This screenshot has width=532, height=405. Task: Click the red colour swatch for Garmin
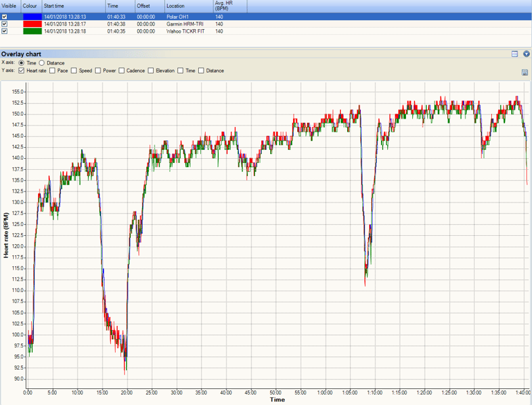33,24
